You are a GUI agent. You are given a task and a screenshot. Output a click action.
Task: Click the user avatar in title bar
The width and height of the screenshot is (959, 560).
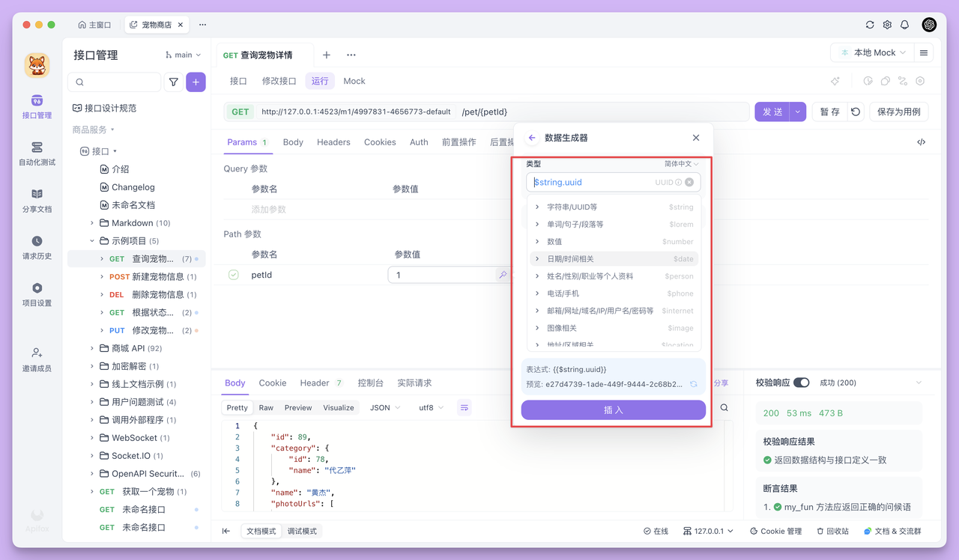[929, 25]
